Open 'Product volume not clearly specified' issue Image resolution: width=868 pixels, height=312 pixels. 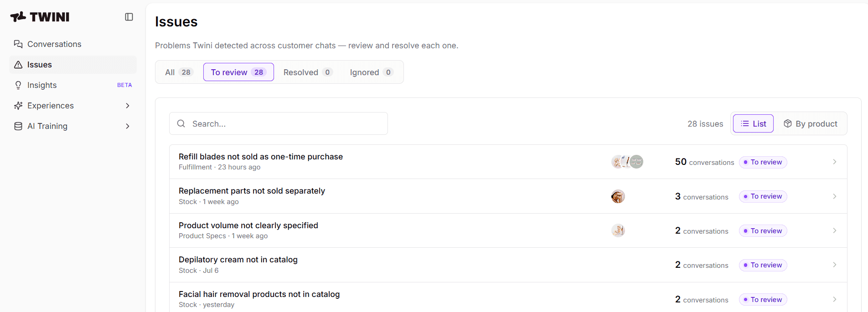tap(508, 230)
